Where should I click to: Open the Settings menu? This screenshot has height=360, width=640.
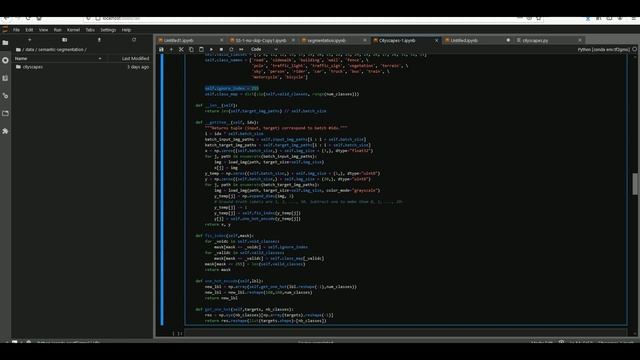pyautogui.click(x=108, y=30)
